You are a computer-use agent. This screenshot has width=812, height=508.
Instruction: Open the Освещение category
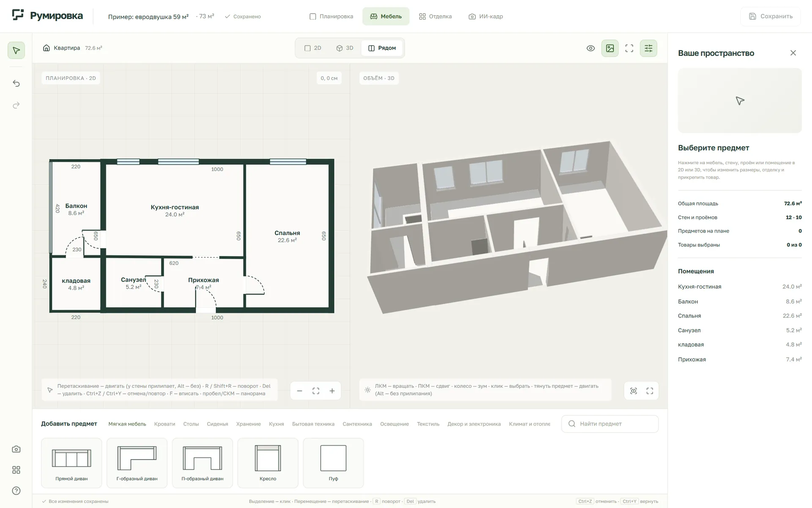coord(394,424)
